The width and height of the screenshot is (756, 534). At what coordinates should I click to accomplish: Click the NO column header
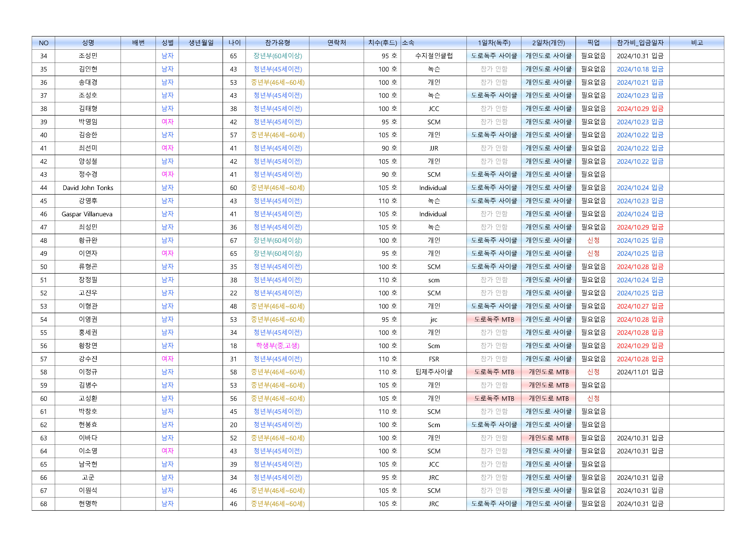(x=43, y=43)
